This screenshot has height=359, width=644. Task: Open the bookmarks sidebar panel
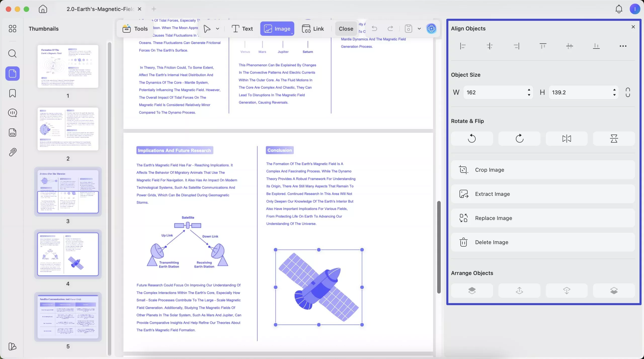(12, 93)
